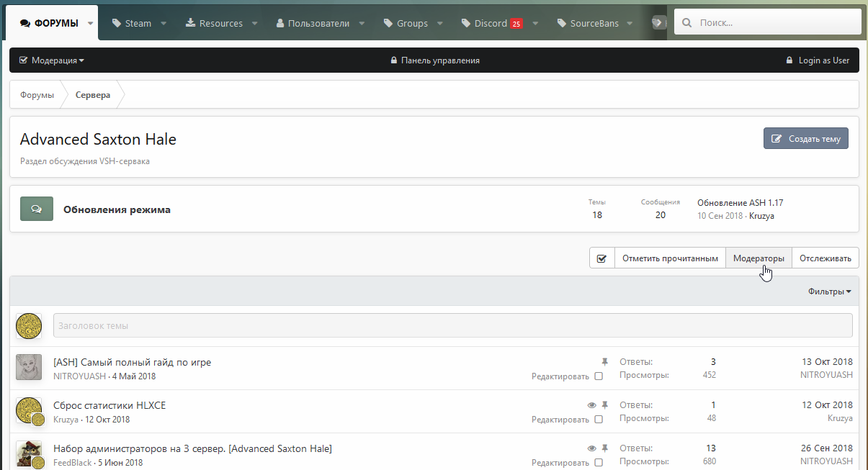The image size is (868, 470).
Task: Click the pin icon on Набор администраторов thread
Action: [x=605, y=448]
